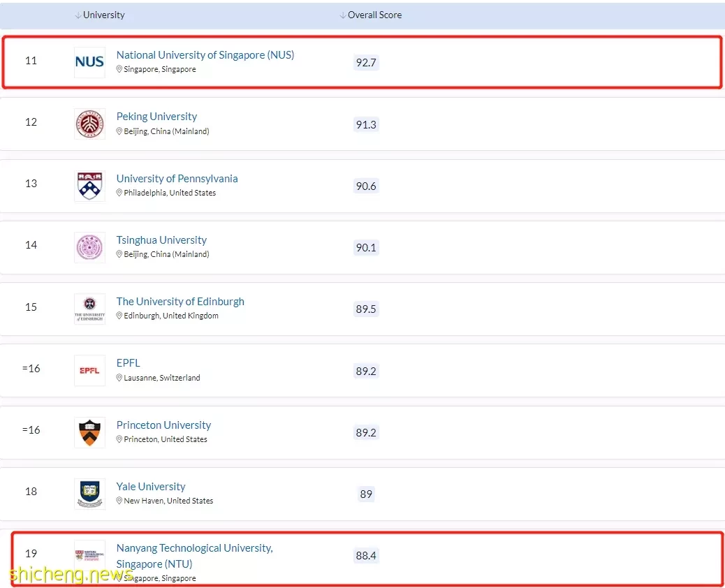This screenshot has height=588, width=725.
Task: Click the Edinburgh, United Kingdom location text
Action: coord(171,316)
